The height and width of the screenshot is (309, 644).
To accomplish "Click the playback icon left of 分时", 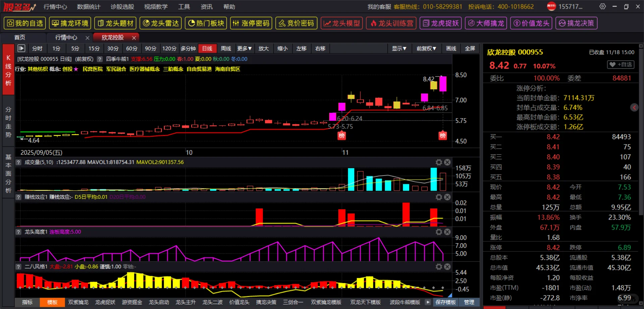I will click(21, 49).
